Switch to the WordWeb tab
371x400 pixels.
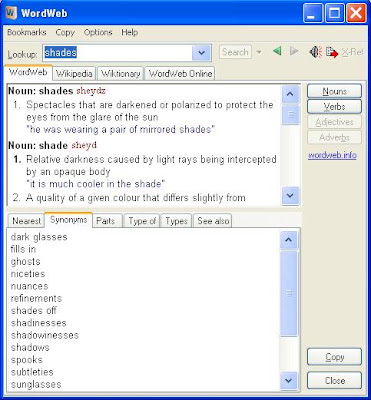(x=28, y=72)
